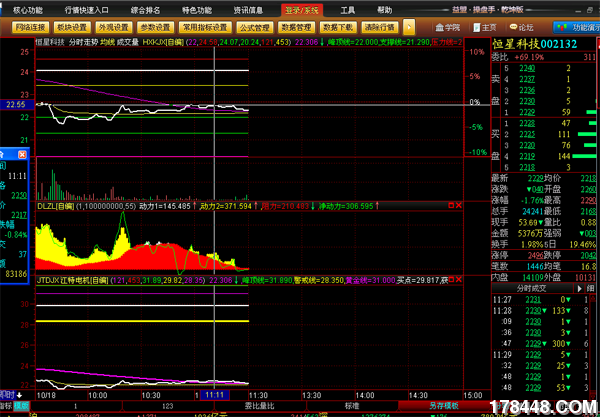Click the 网络连接 button
The height and width of the screenshot is (417, 600).
click(31, 28)
